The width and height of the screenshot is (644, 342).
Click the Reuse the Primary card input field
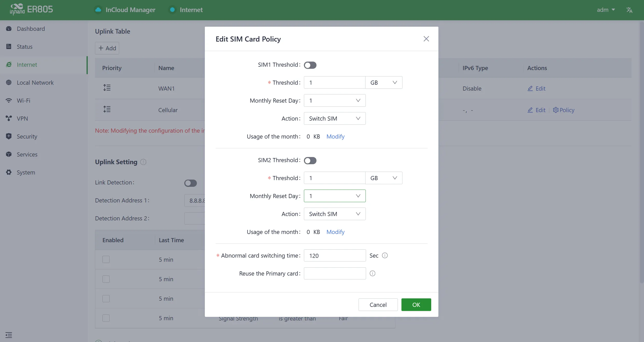(x=335, y=273)
